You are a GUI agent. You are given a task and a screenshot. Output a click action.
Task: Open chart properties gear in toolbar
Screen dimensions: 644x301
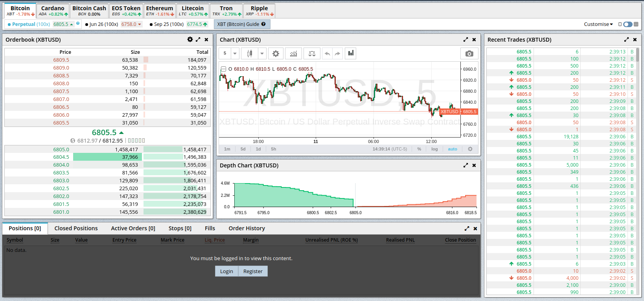[x=276, y=53]
